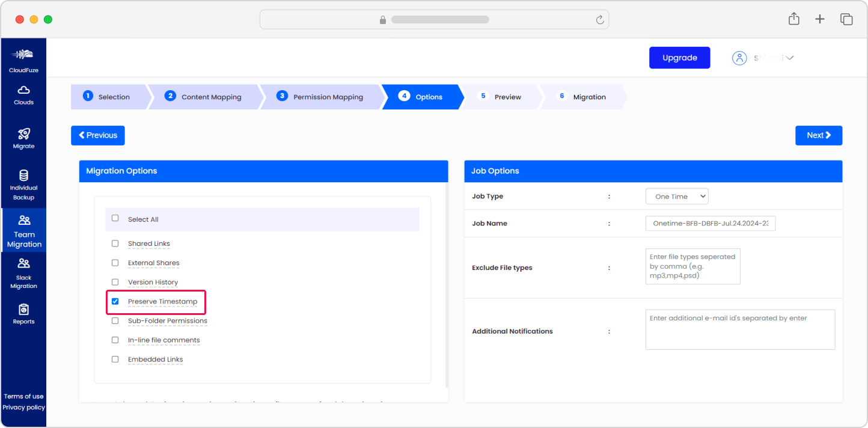The height and width of the screenshot is (428, 868).
Task: Open the Clouds sidebar icon
Action: pyautogui.click(x=23, y=91)
